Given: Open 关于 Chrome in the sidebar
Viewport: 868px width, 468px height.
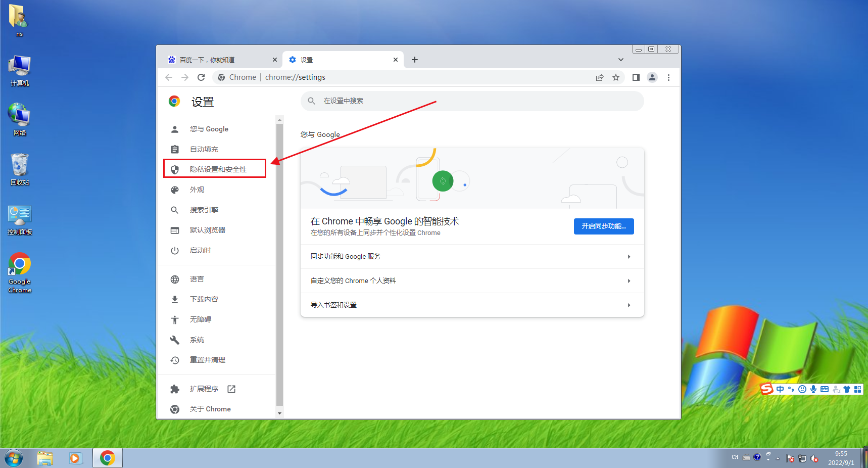Looking at the screenshot, I should 210,409.
